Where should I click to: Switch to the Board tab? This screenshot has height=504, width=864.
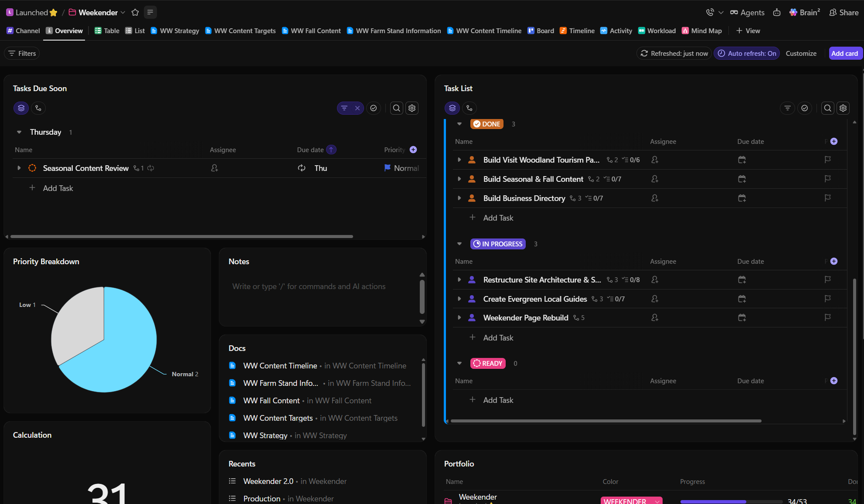click(x=541, y=31)
